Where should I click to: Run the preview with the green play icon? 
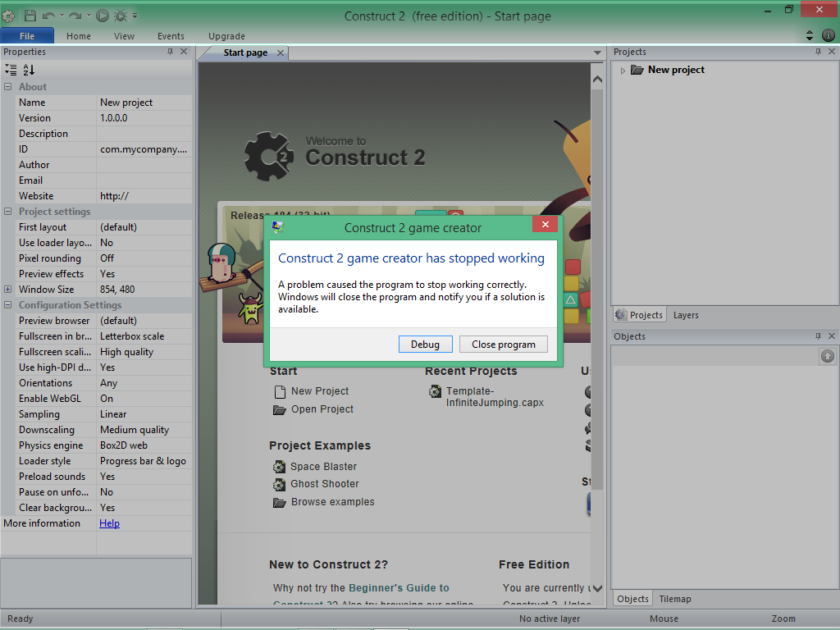[102, 16]
